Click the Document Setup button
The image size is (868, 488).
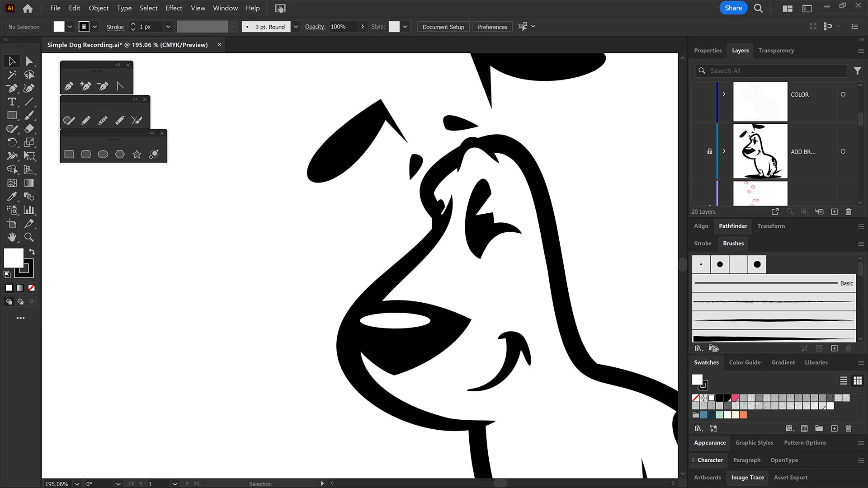(x=443, y=27)
